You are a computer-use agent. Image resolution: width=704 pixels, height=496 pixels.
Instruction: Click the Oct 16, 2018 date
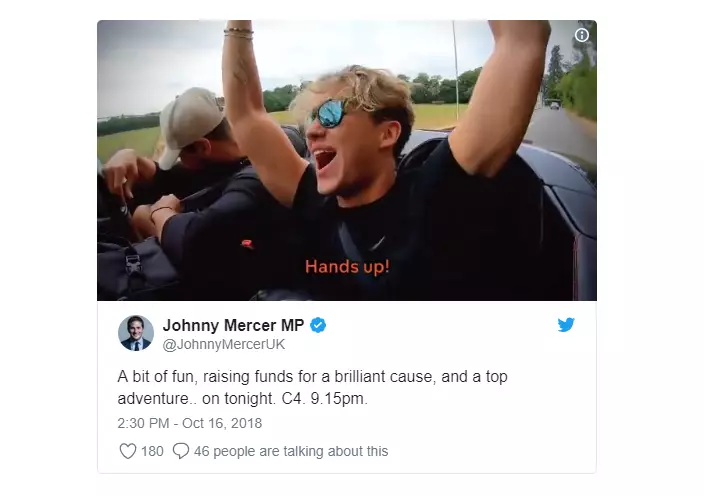pos(222,423)
